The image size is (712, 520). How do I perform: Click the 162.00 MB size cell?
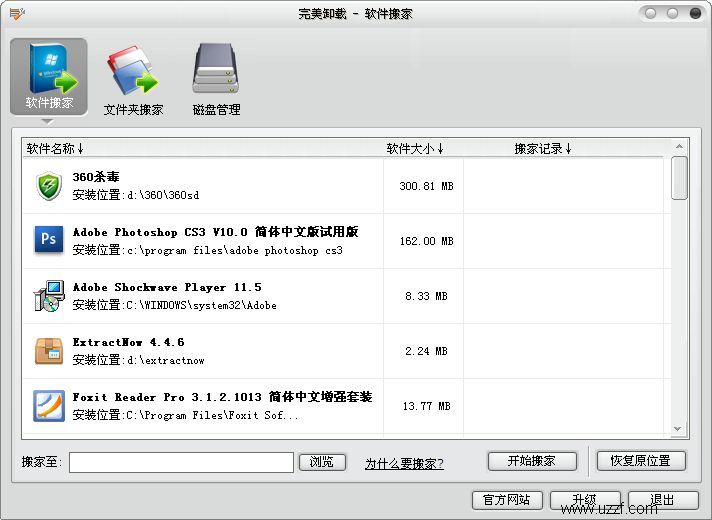pos(426,241)
